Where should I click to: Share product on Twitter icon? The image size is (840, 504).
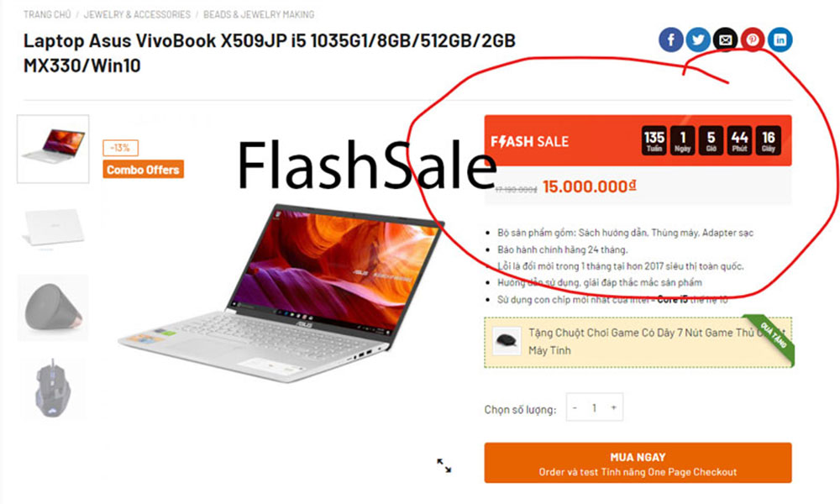698,39
